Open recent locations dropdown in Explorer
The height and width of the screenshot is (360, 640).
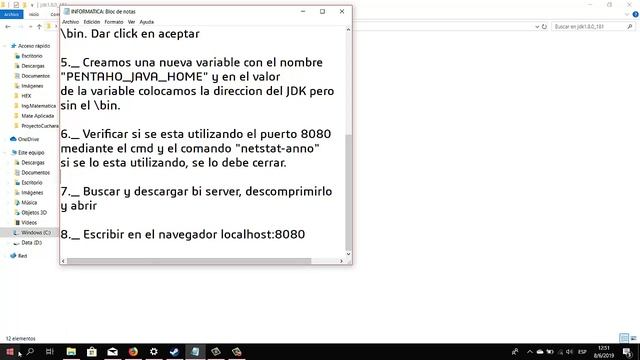30,27
